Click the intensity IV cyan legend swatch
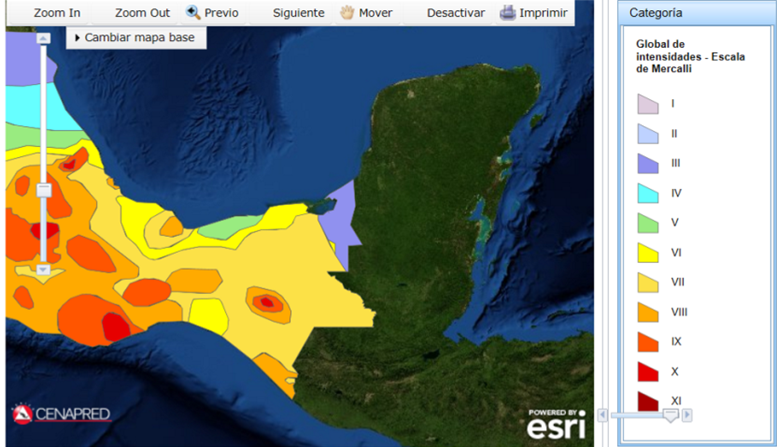Viewport: 777px width, 447px height. pyautogui.click(x=648, y=193)
